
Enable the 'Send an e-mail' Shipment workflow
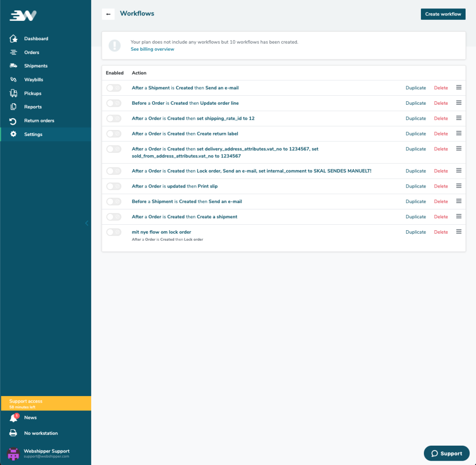[114, 87]
